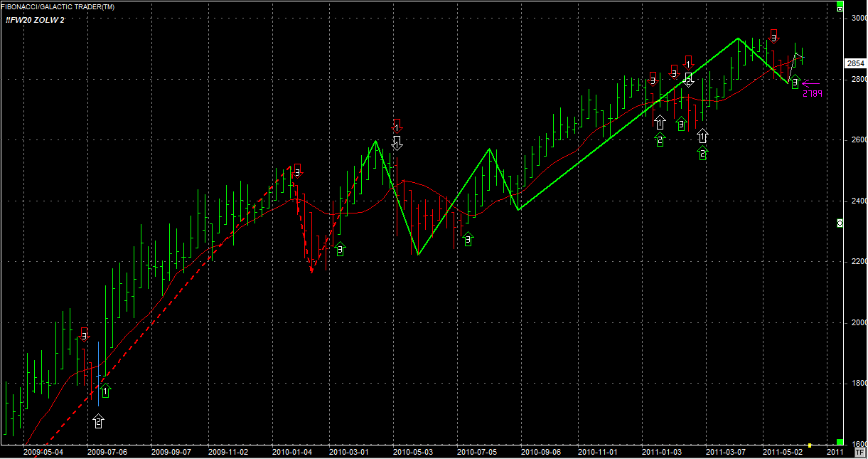Click the white up arrow below 2009-07-06 bars
The image size is (868, 459).
click(98, 421)
